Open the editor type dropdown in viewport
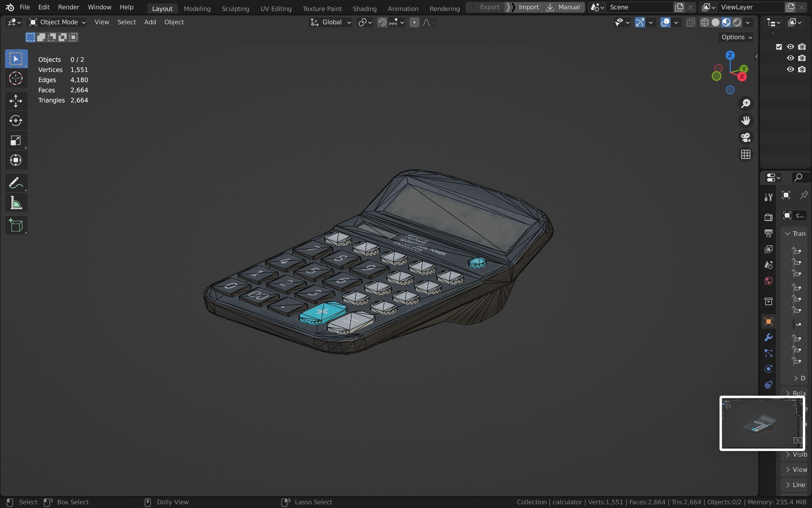Image resolution: width=812 pixels, height=508 pixels. click(14, 23)
